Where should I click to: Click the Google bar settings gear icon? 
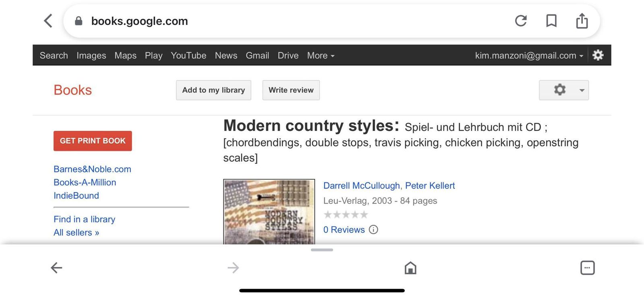pyautogui.click(x=598, y=55)
